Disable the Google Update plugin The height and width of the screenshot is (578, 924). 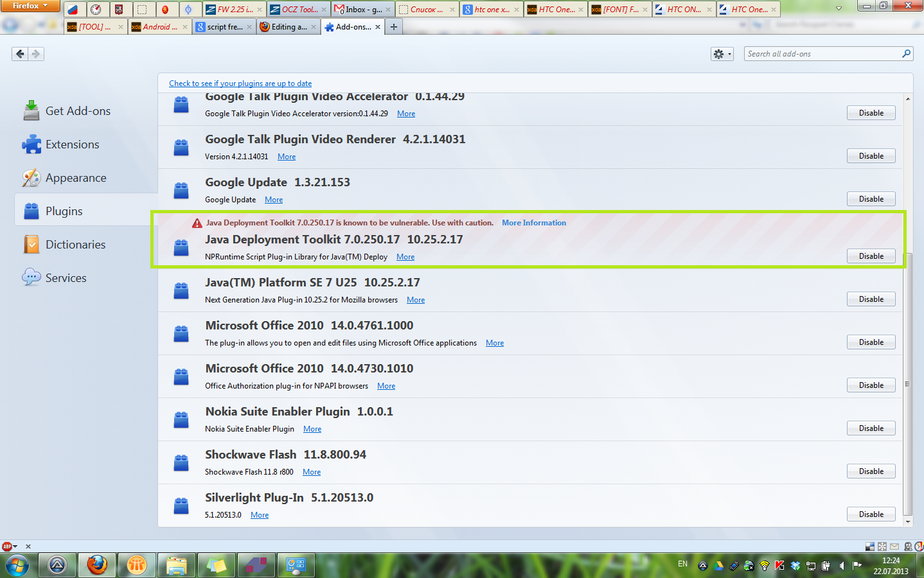(x=871, y=199)
